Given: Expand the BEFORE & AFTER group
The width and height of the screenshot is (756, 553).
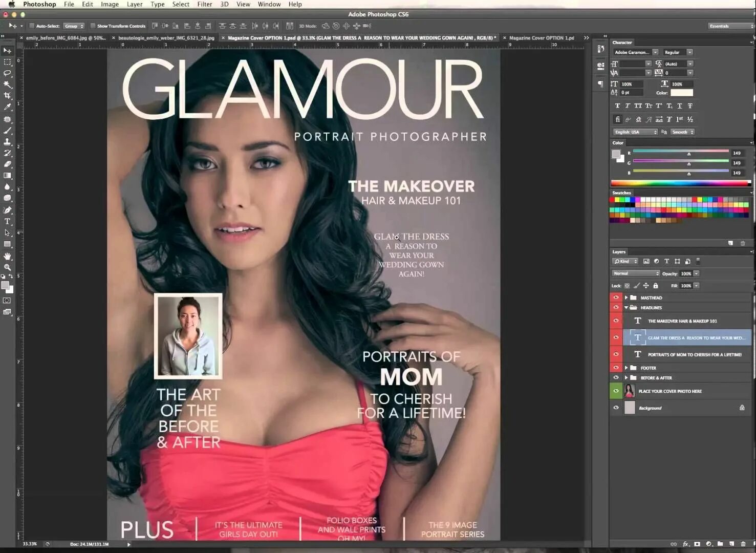Looking at the screenshot, I should pyautogui.click(x=626, y=377).
